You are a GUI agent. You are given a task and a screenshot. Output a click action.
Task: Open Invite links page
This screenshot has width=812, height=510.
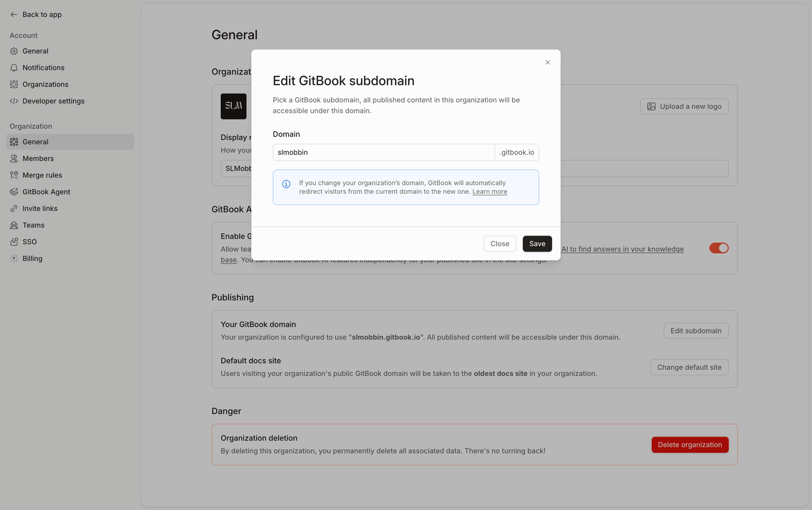[x=70, y=209]
